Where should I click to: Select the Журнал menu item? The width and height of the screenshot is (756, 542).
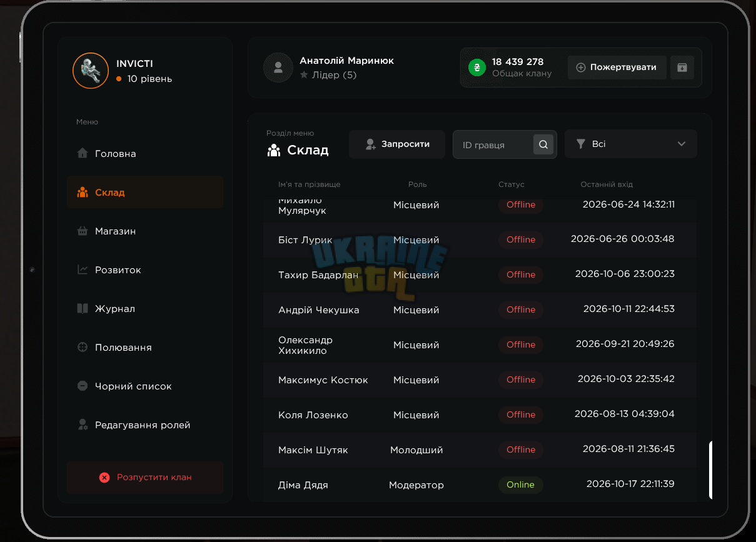pos(145,308)
